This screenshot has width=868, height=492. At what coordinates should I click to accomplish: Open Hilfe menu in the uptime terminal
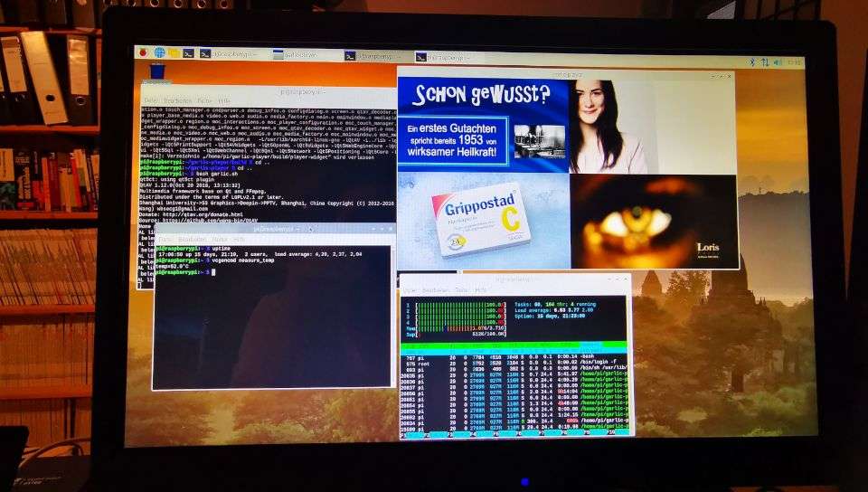coord(239,239)
